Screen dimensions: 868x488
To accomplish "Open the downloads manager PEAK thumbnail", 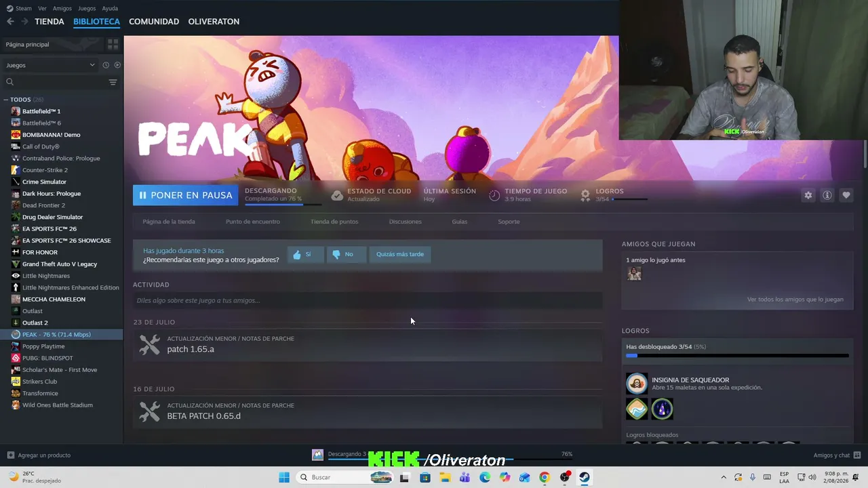I will (317, 455).
